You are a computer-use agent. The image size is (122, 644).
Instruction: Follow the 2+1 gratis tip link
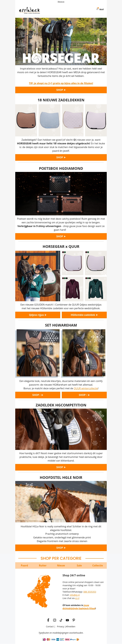coord(61,83)
